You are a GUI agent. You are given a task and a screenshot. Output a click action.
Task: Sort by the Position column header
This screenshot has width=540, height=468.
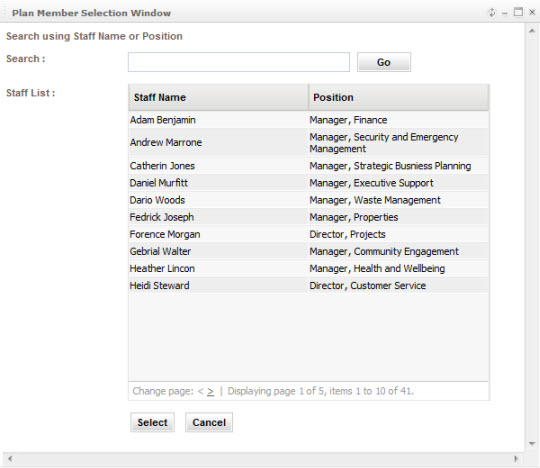[x=398, y=97]
